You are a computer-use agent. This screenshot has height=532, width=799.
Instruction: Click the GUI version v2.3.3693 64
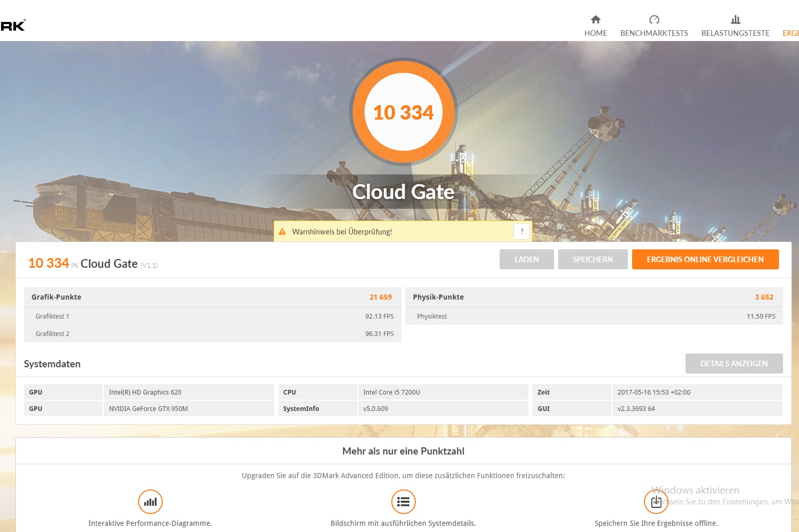coord(697,408)
